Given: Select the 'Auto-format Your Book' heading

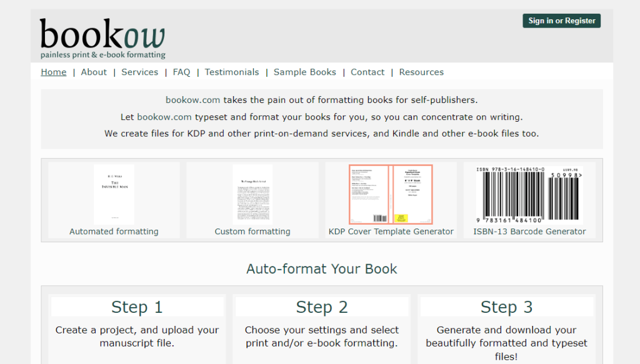Looking at the screenshot, I should [x=322, y=269].
